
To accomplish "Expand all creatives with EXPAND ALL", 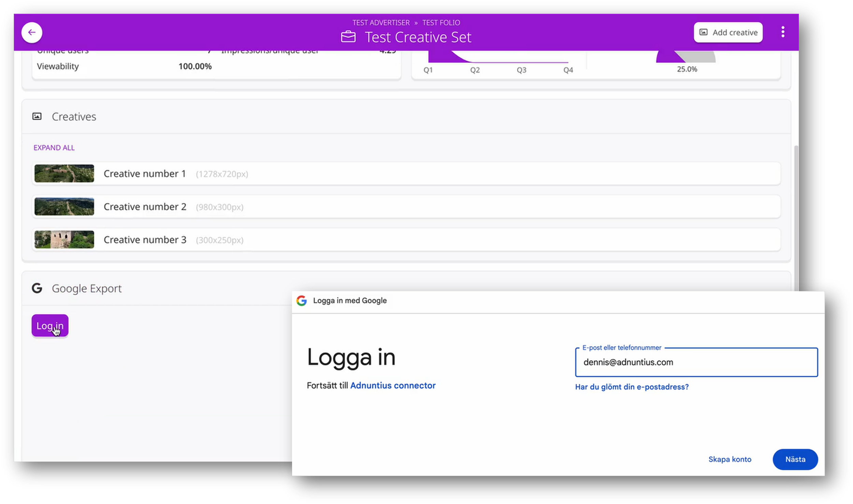I will [x=54, y=148].
